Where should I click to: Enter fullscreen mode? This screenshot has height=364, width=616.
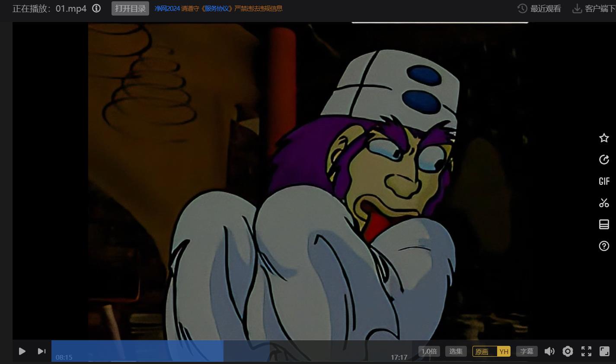(x=586, y=351)
